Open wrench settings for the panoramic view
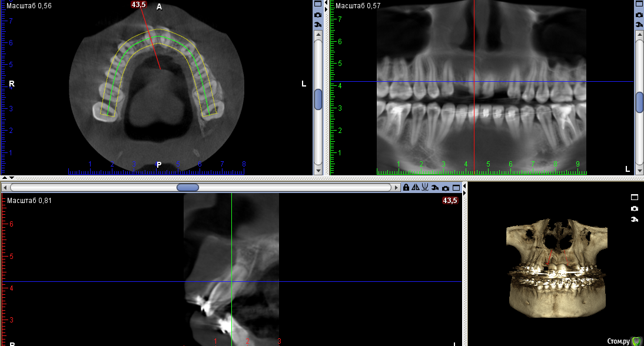The height and width of the screenshot is (346, 644). click(639, 24)
